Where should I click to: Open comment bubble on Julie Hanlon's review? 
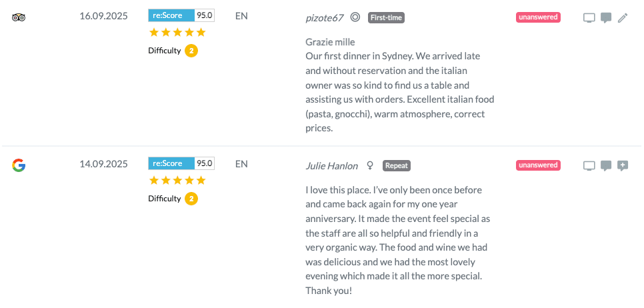pyautogui.click(x=605, y=166)
